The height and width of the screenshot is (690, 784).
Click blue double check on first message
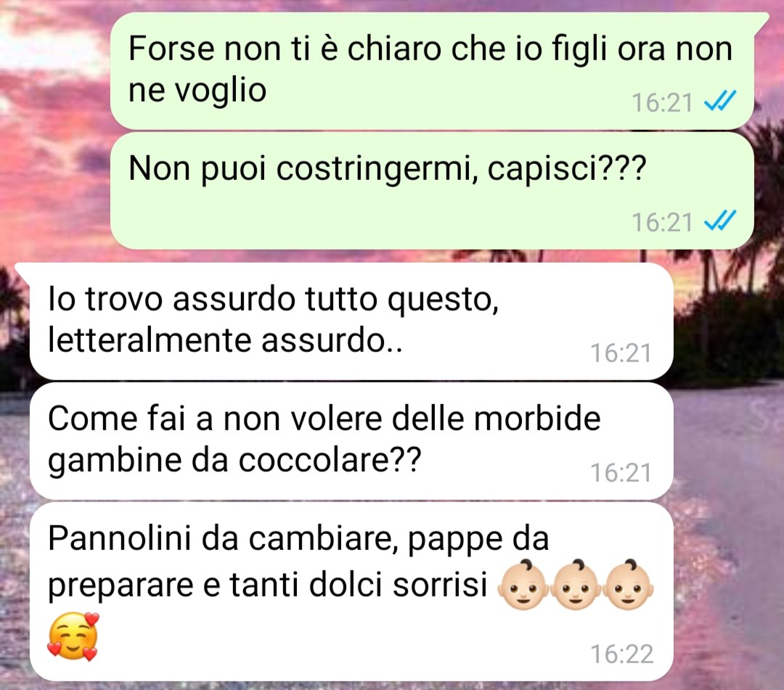[720, 102]
